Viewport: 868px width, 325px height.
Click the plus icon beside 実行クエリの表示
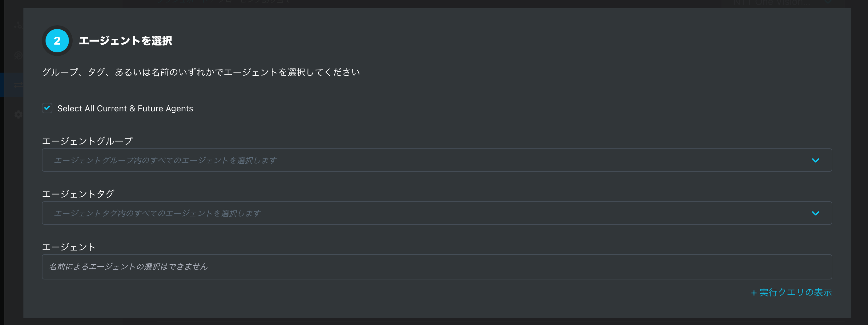[754, 293]
